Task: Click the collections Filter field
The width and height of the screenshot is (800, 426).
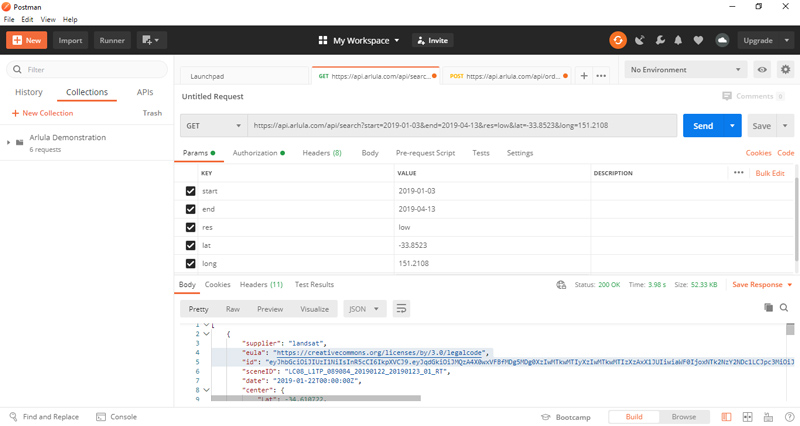Action: pos(87,69)
